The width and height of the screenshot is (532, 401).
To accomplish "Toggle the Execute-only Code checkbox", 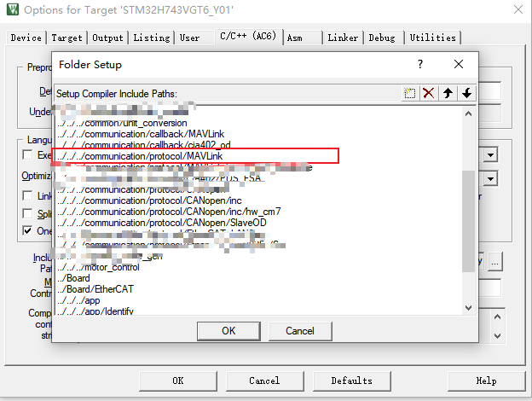I will [27, 154].
